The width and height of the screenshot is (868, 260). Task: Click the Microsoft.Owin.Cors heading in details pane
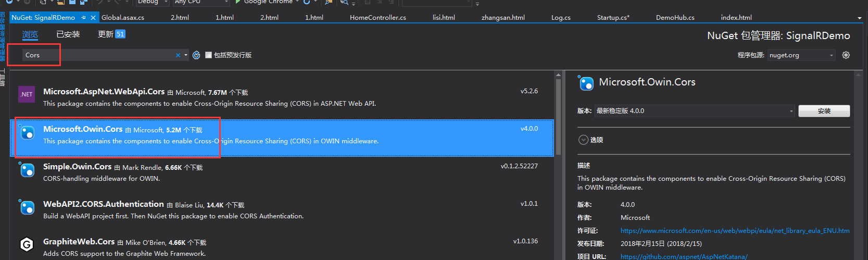[x=647, y=82]
